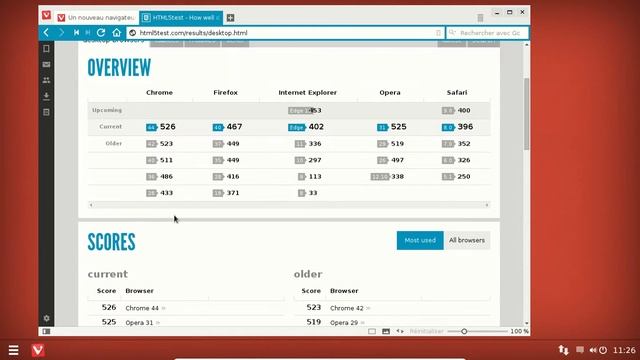Reload the current page
640x360 pixels.
click(x=101, y=33)
